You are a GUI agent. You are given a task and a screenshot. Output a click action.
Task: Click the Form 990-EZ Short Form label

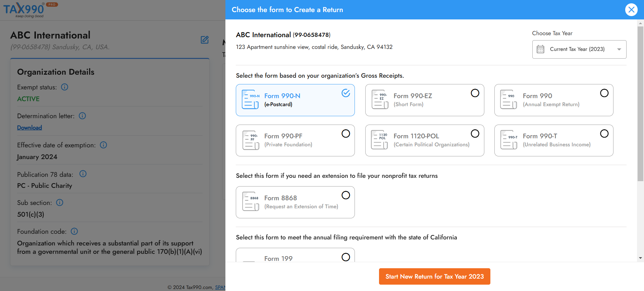[413, 100]
